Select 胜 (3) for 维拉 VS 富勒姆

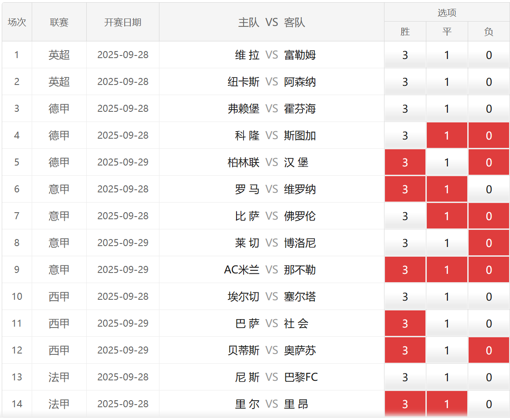point(405,55)
